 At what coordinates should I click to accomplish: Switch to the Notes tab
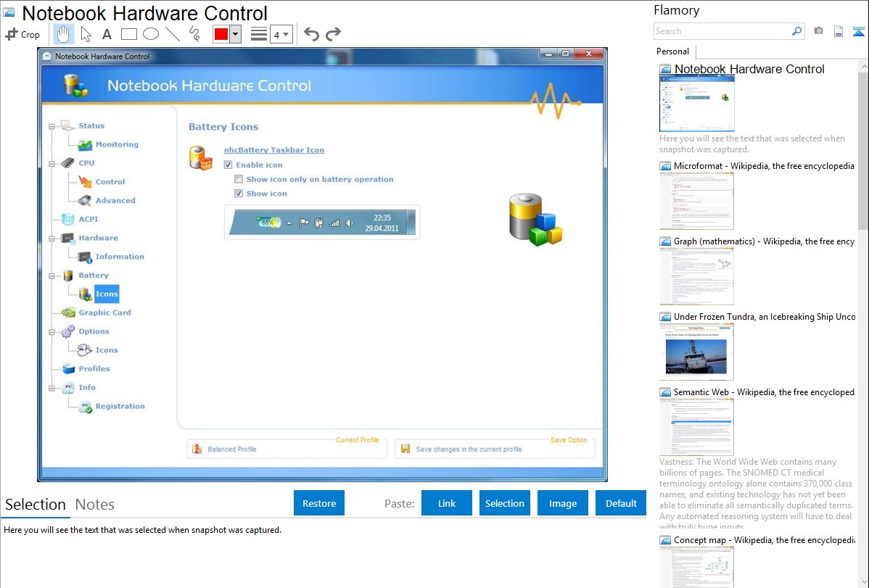point(95,505)
